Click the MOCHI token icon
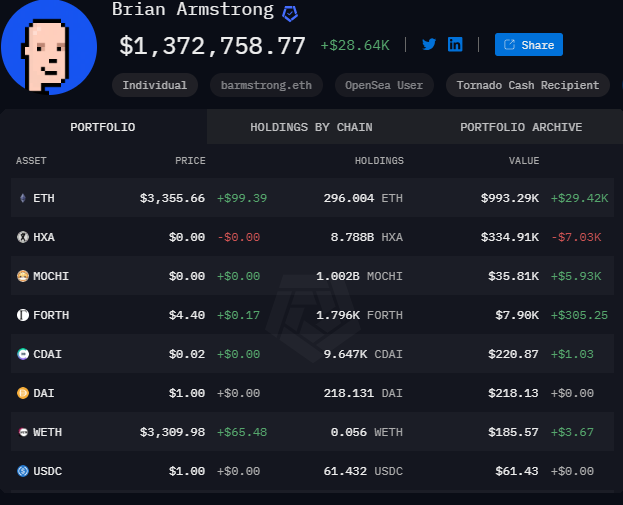The width and height of the screenshot is (623, 505). point(23,276)
